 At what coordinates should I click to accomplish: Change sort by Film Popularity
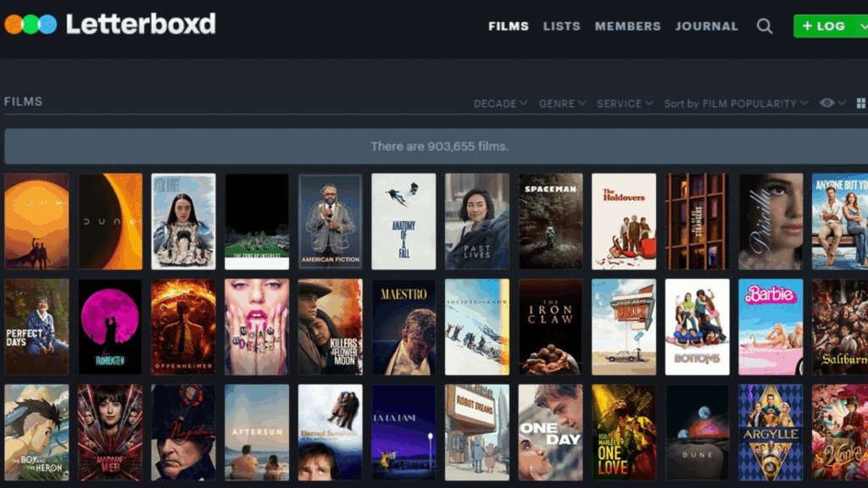pos(736,103)
